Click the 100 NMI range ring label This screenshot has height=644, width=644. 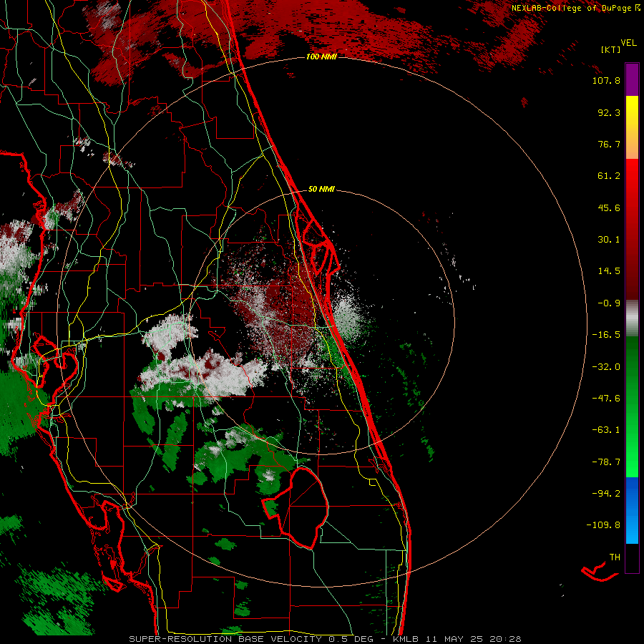tap(321, 57)
